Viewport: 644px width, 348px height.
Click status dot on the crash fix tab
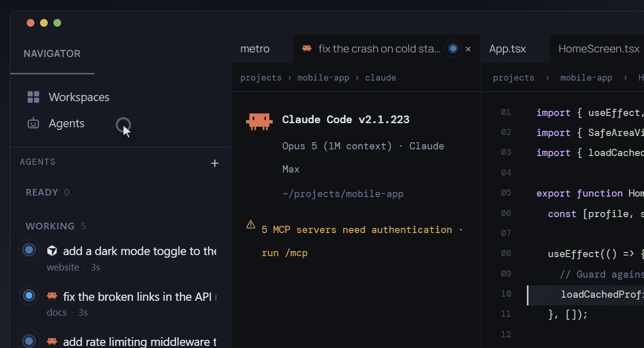click(453, 48)
